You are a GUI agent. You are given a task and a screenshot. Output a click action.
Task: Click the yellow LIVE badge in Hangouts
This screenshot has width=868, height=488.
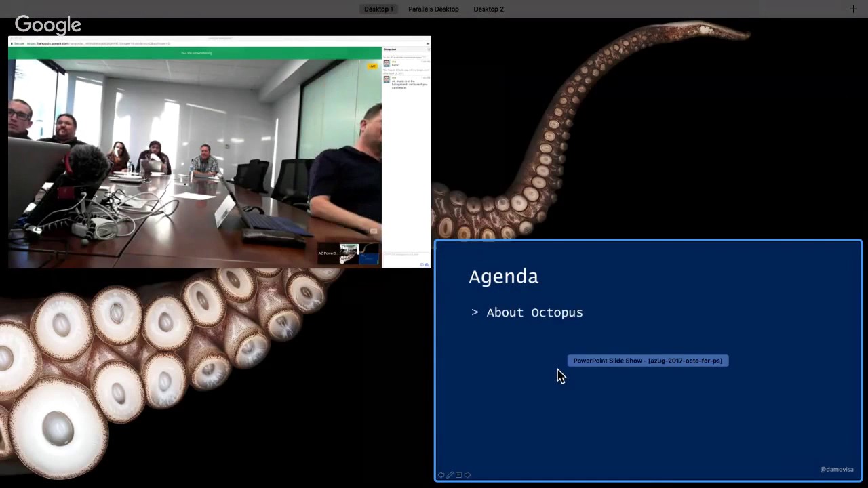[372, 66]
